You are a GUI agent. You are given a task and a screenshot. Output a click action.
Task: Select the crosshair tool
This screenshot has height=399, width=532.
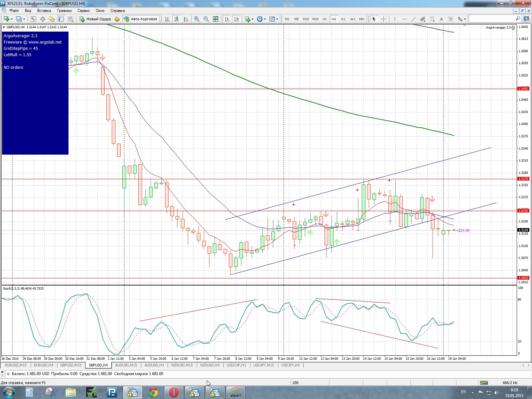click(383, 19)
